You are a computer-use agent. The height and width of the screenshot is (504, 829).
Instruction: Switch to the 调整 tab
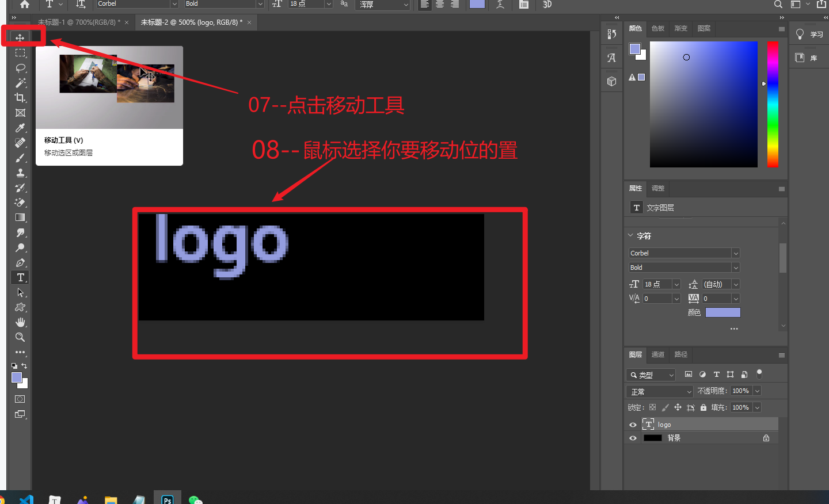658,188
